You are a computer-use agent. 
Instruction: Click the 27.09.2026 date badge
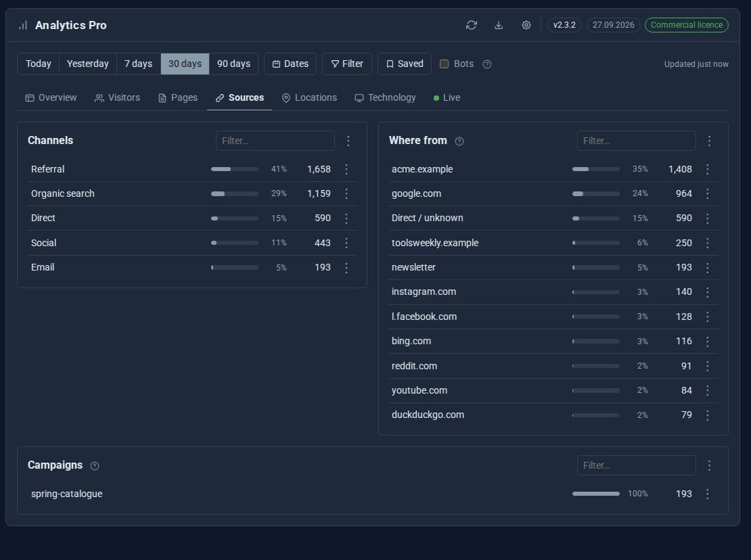[613, 25]
